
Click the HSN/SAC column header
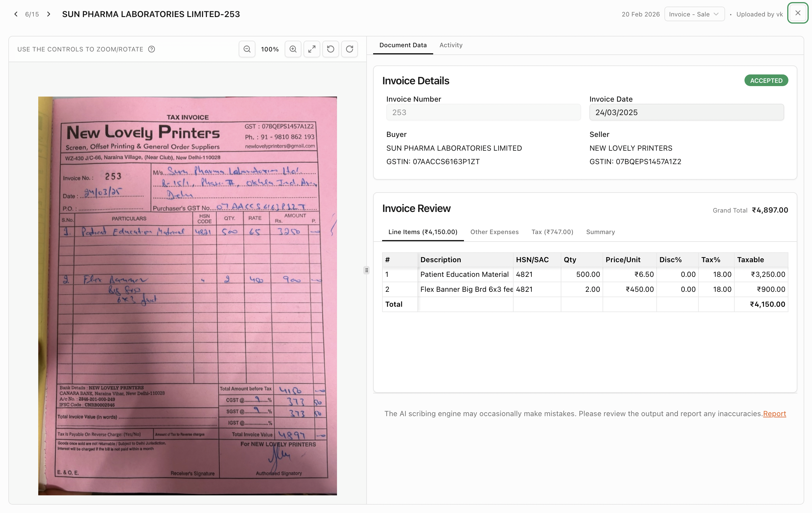click(537, 259)
